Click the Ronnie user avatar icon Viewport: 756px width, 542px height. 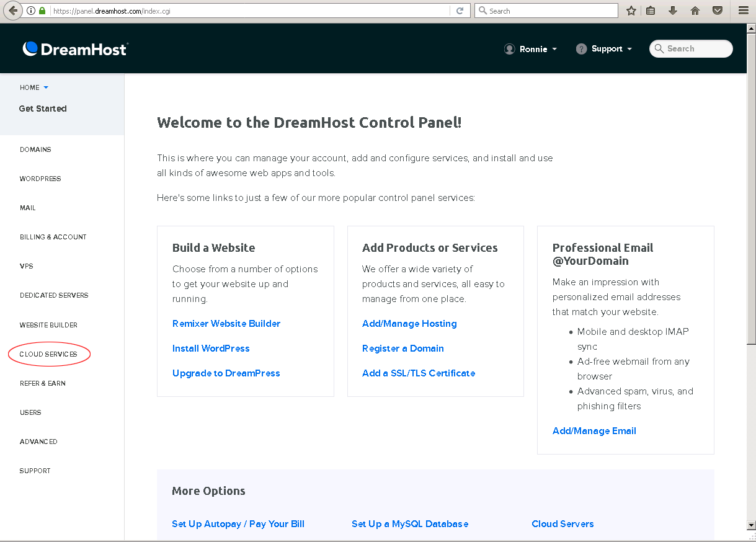tap(510, 49)
